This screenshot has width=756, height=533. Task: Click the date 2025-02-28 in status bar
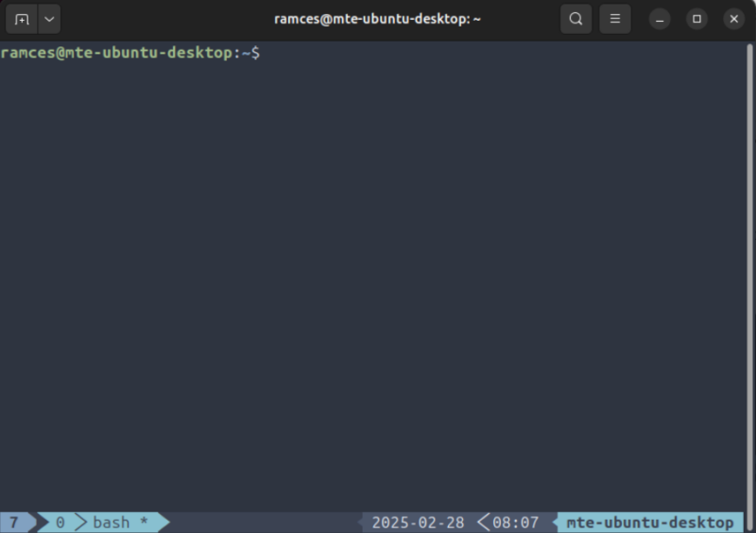418,523
